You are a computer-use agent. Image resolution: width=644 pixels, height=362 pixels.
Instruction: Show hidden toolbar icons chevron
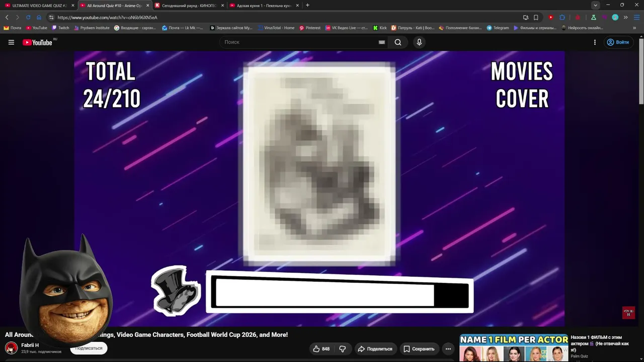pyautogui.click(x=625, y=17)
